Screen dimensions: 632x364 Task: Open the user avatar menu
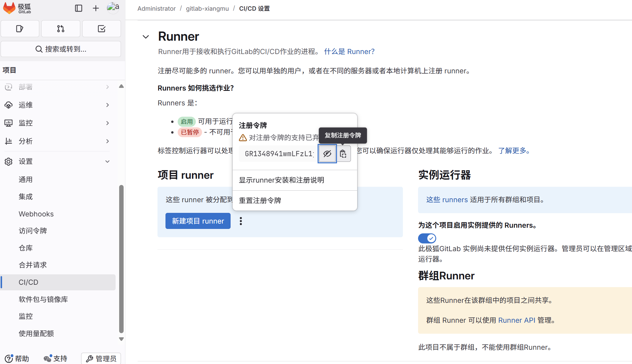coord(113,8)
